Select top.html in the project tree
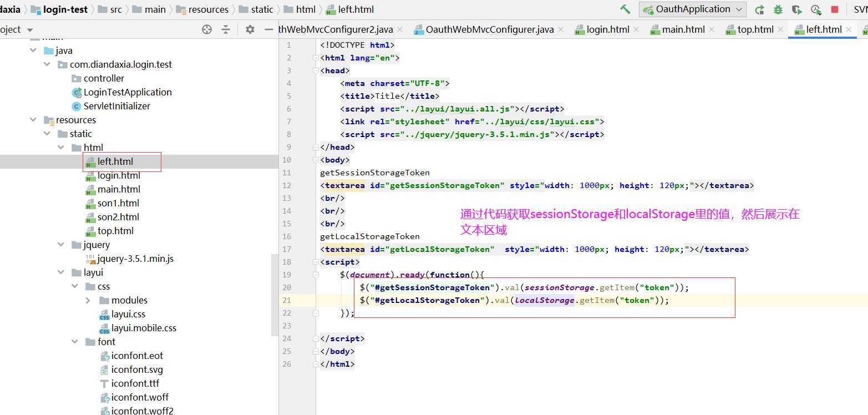The height and width of the screenshot is (415, 868). [x=115, y=231]
